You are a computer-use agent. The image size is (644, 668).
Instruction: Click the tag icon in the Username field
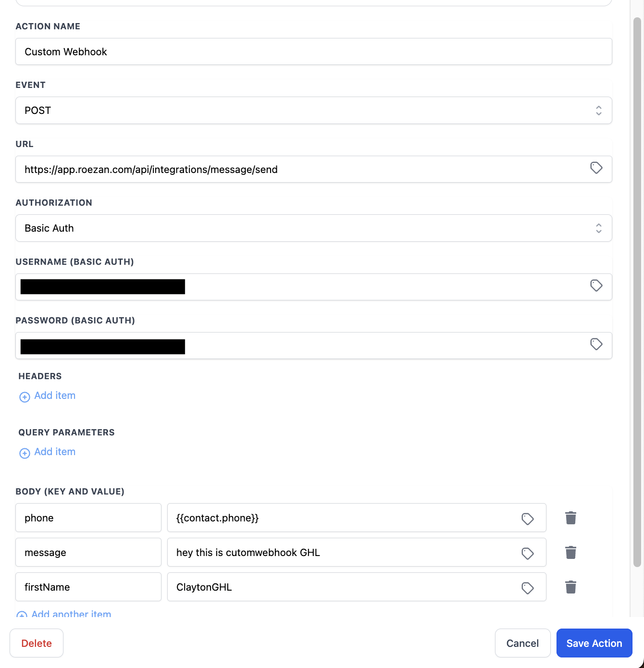pos(596,285)
